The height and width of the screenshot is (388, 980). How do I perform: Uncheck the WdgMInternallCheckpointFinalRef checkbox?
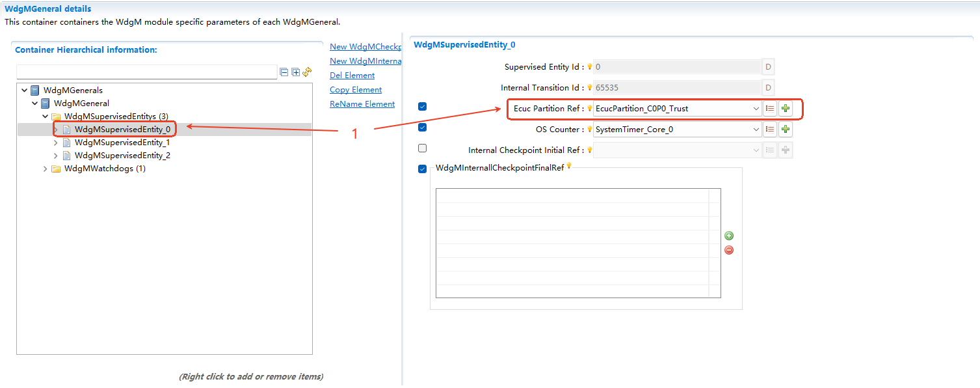tap(422, 169)
